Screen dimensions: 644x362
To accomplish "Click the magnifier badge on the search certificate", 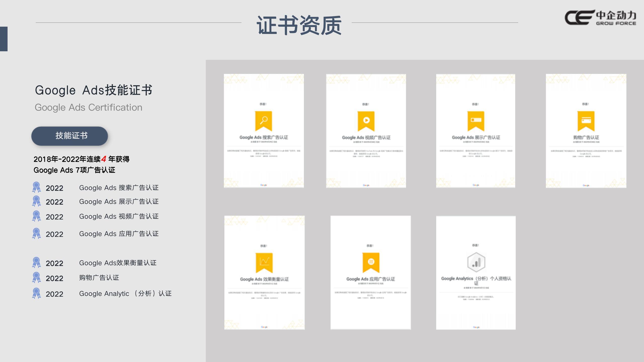I will (x=264, y=121).
